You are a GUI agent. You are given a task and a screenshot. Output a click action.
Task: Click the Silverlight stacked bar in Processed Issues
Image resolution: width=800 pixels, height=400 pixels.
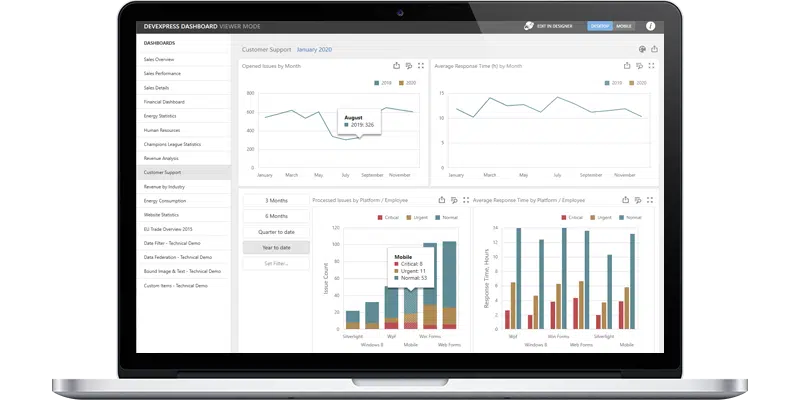353,320
